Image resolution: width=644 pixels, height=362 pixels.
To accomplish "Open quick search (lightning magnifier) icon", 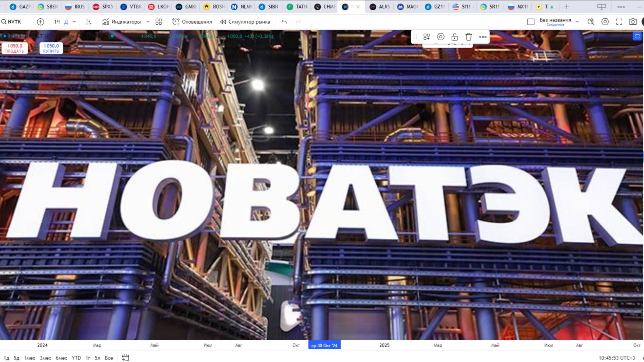I will point(591,22).
